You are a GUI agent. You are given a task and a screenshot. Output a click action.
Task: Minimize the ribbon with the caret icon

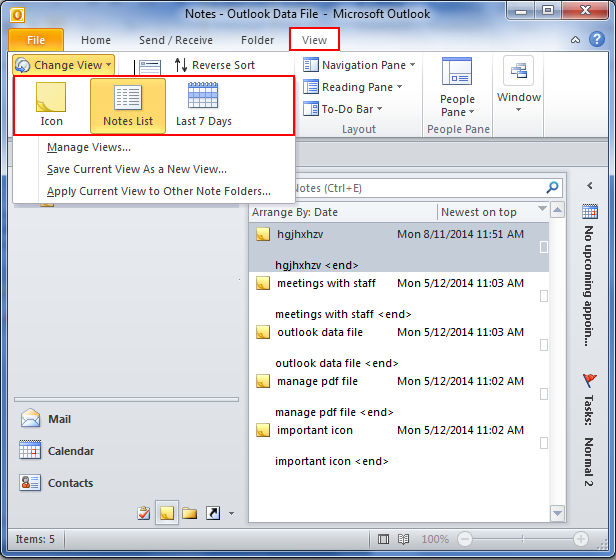[x=575, y=40]
